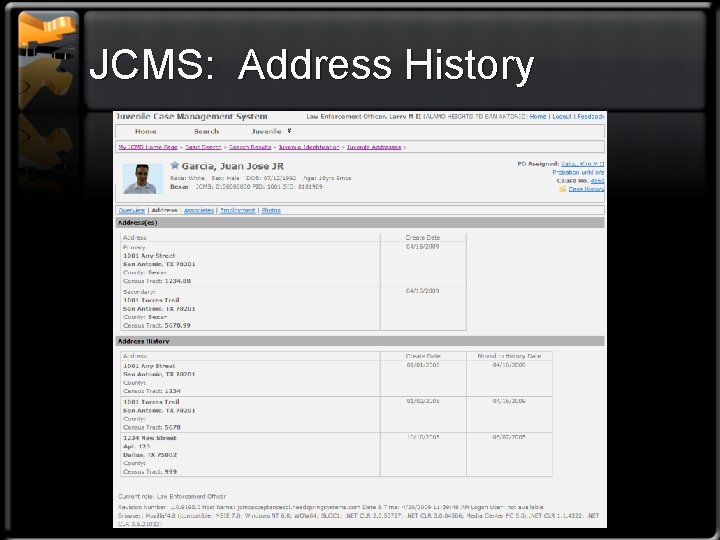Open the Juvenile menu item
Viewport: 720px width, 540px height.
[x=266, y=131]
